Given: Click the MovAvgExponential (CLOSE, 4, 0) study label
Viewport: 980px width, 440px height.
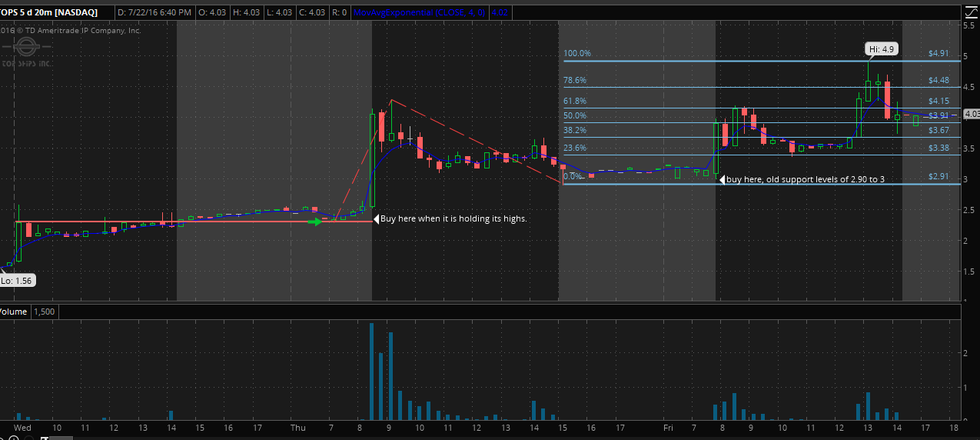Looking at the screenshot, I should pyautogui.click(x=420, y=12).
